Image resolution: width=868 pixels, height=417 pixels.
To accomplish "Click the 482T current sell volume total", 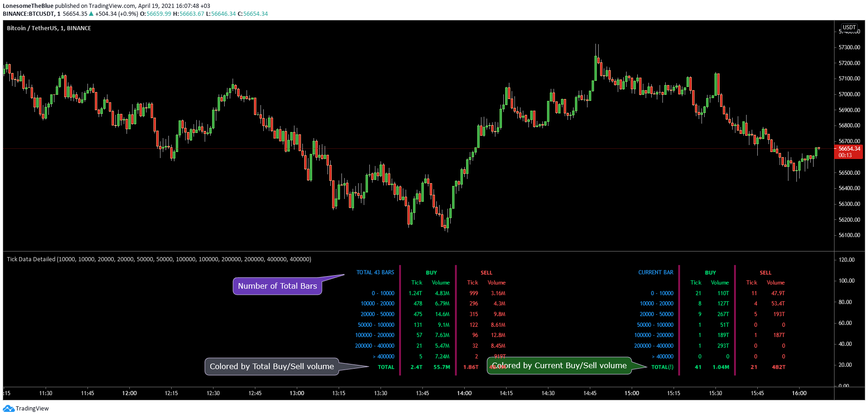I will point(778,367).
